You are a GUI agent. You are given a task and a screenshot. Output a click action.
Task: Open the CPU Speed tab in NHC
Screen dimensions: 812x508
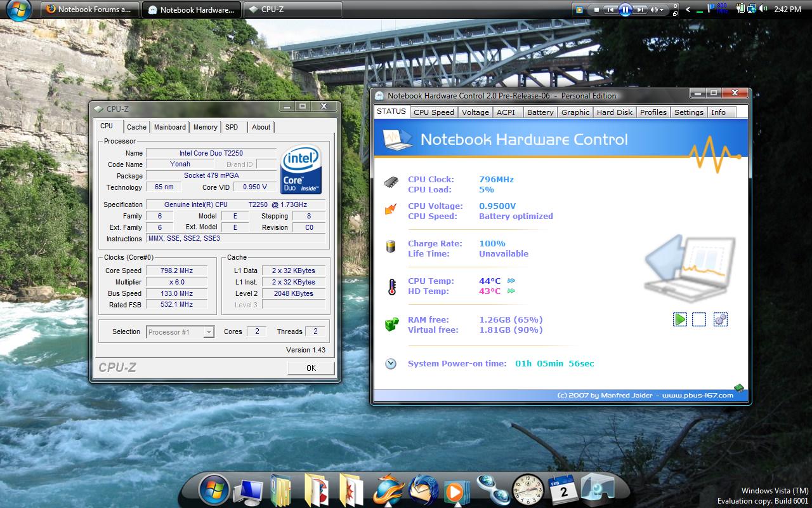point(434,112)
